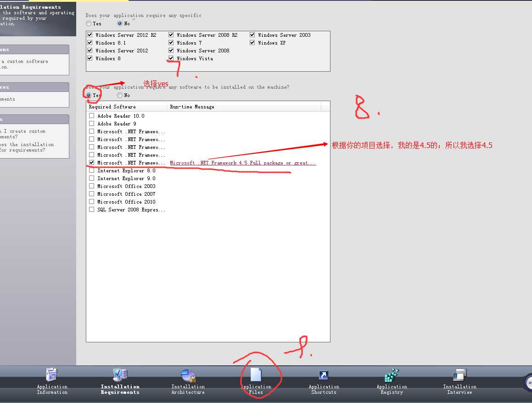Open the .NET Framework 4.5 run-time message link
The image size is (532, 403).
pyautogui.click(x=242, y=163)
